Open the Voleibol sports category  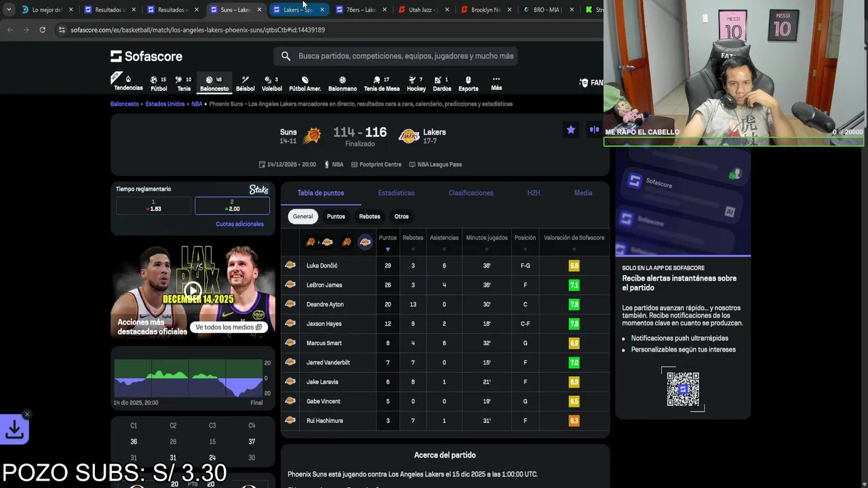(272, 83)
